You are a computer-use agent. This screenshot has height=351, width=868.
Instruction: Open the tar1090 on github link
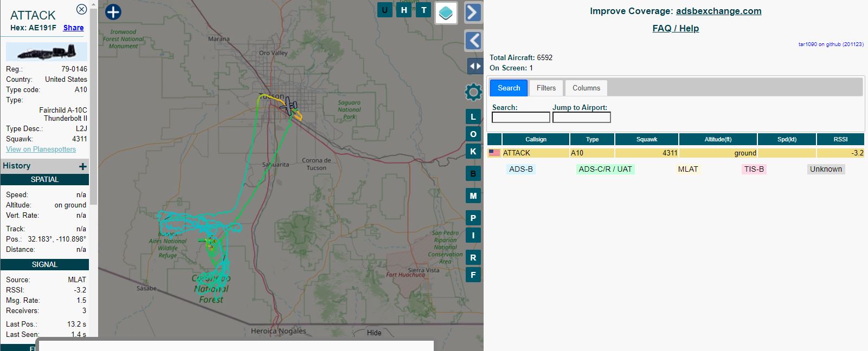pos(831,44)
